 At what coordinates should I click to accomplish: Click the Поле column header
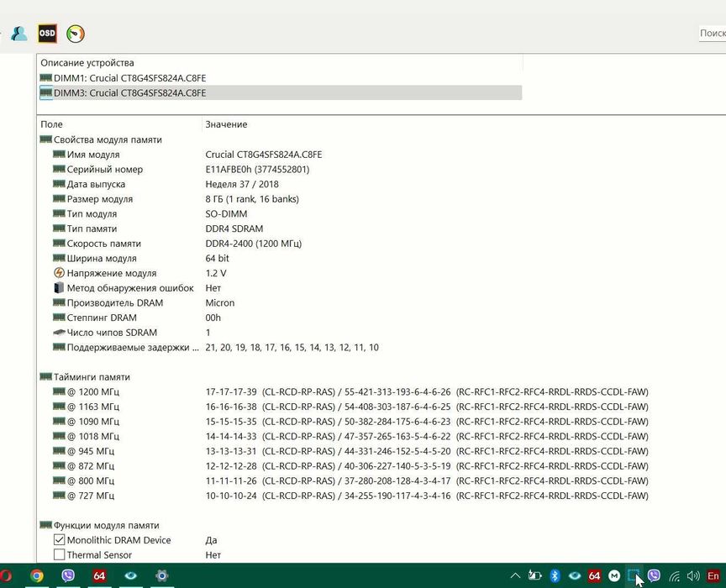coord(51,124)
